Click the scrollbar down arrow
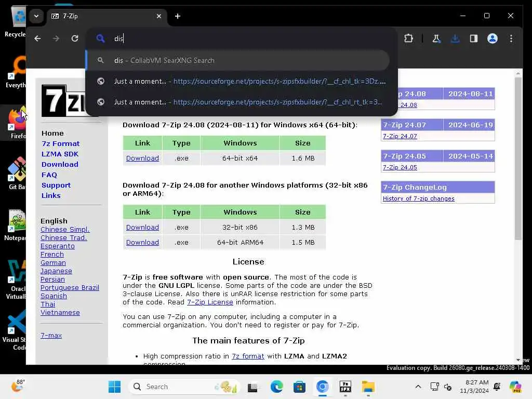This screenshot has width=532, height=399. pyautogui.click(x=518, y=360)
